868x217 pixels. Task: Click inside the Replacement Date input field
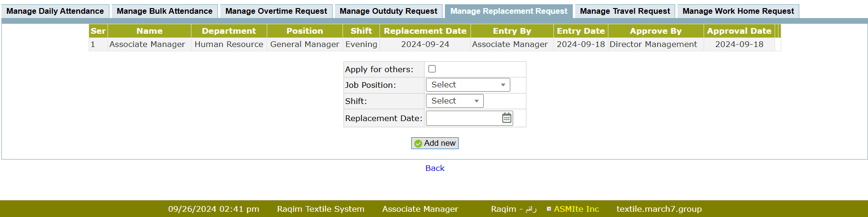coord(462,118)
